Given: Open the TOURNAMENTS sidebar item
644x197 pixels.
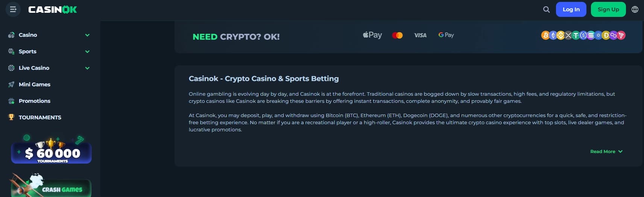Looking at the screenshot, I should click(39, 117).
